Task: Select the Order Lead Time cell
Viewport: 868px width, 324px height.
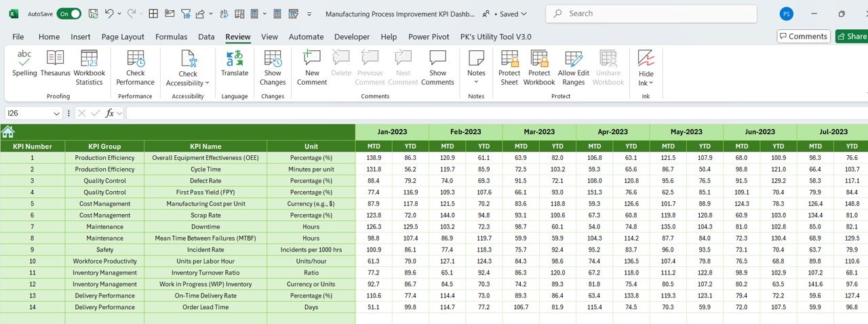Action: click(205, 307)
